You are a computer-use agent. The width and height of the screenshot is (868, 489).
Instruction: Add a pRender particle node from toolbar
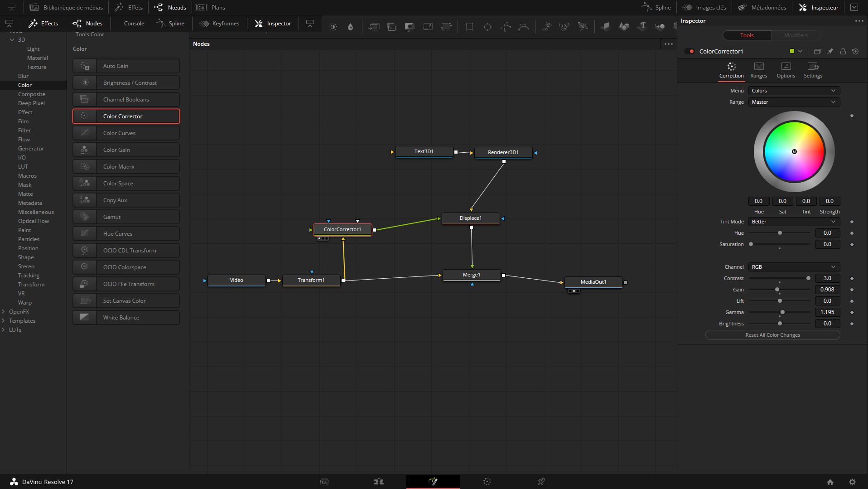point(583,27)
